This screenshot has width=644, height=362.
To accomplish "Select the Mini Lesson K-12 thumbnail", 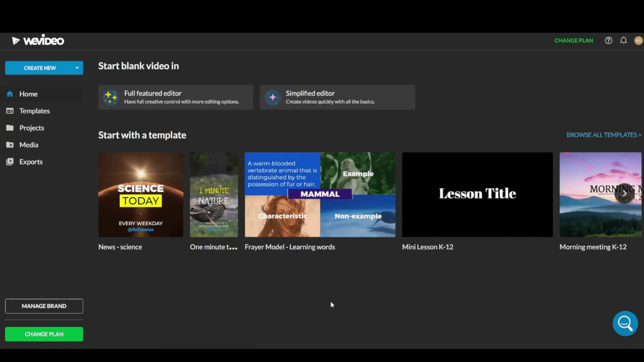I will [x=477, y=195].
